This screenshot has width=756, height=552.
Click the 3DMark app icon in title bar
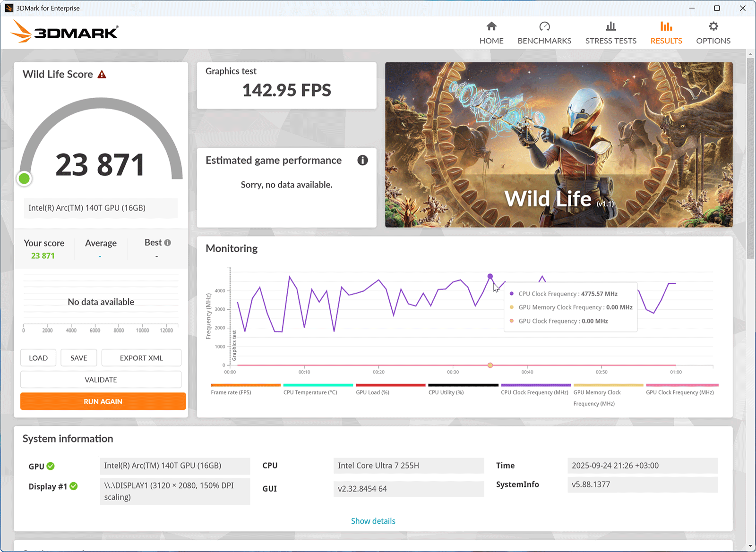(x=9, y=8)
